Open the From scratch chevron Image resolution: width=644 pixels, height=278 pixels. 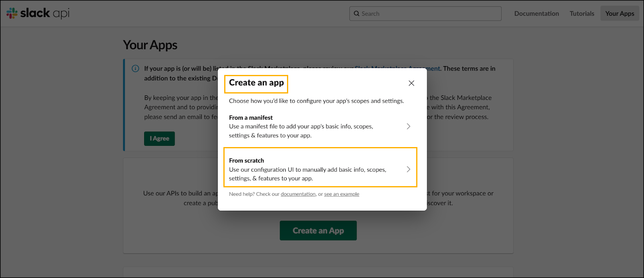click(409, 169)
